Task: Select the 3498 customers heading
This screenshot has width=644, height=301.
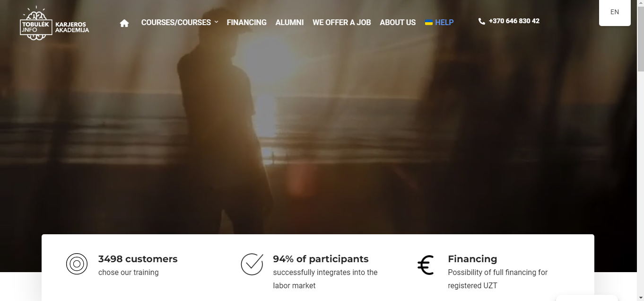Action: point(138,259)
